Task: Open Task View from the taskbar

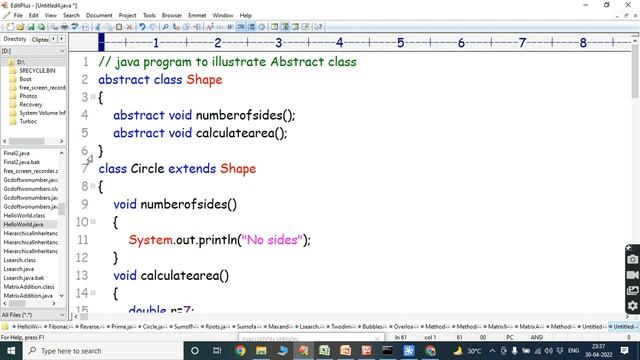Action: click(217, 351)
